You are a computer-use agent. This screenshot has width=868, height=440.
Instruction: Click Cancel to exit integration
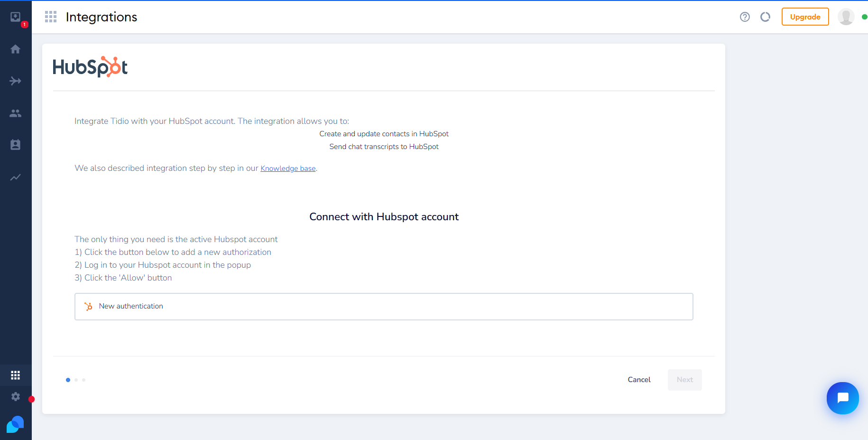coord(639,380)
